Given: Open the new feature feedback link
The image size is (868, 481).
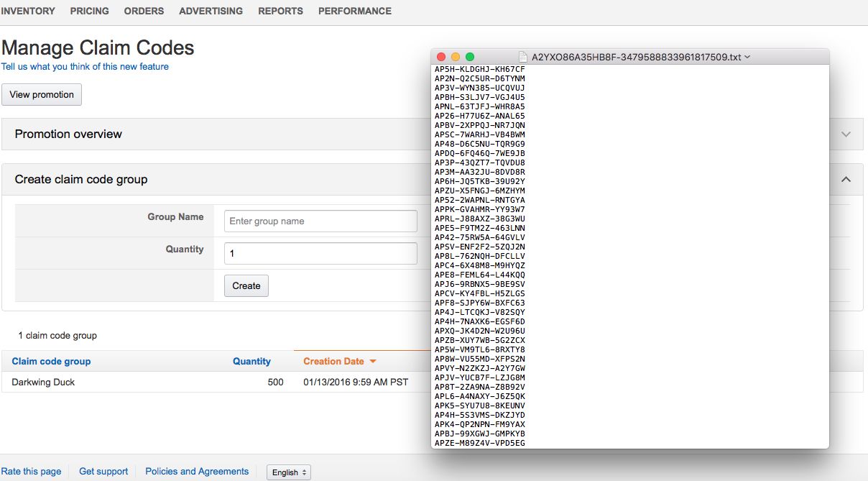Looking at the screenshot, I should 85,67.
